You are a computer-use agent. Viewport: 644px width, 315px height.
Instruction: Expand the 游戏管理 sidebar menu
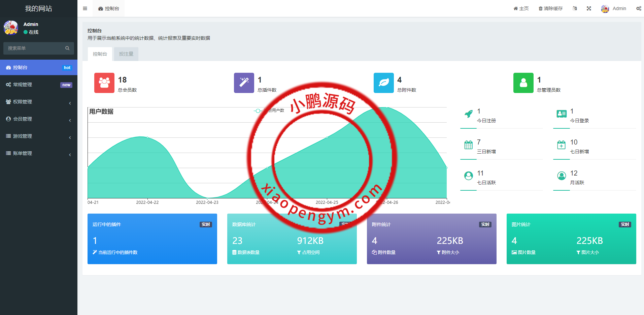click(x=39, y=136)
